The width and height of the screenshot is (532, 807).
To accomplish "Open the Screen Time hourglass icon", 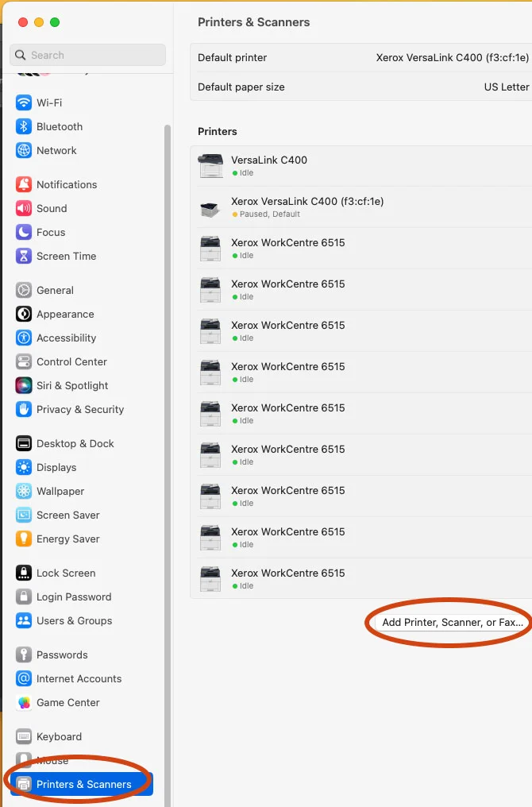I will 24,256.
